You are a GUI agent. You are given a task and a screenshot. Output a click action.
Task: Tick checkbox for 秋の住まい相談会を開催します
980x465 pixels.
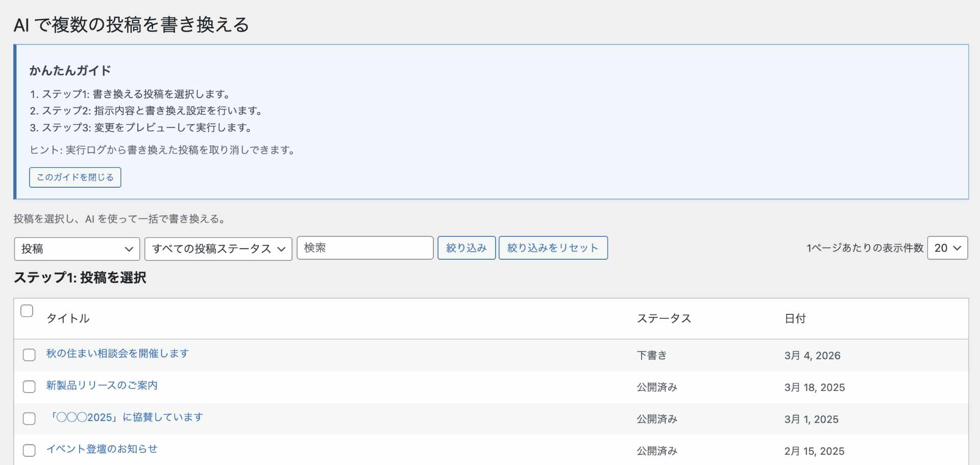(x=29, y=355)
